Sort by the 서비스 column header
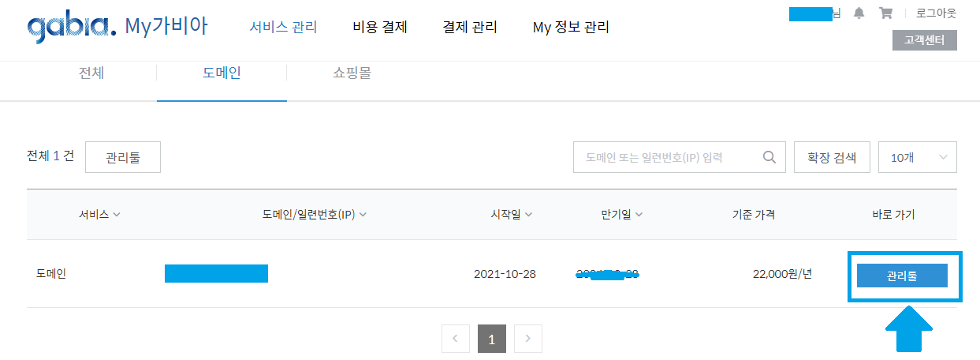The width and height of the screenshot is (980, 360). point(99,214)
